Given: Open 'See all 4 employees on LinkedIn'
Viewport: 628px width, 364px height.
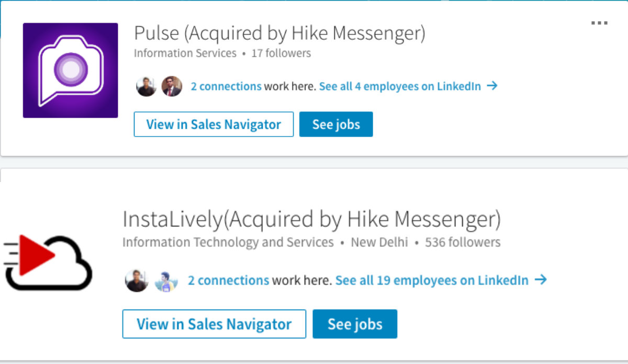Looking at the screenshot, I should click(399, 86).
